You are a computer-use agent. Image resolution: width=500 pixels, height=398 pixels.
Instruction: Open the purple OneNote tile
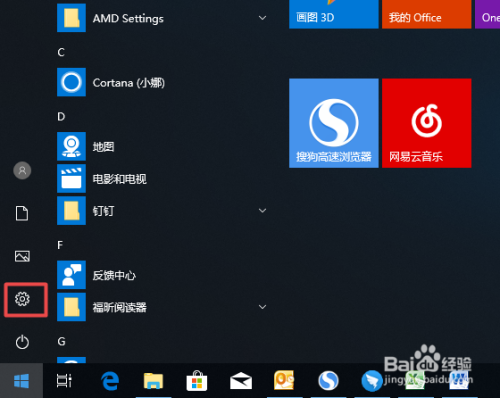[487, 14]
